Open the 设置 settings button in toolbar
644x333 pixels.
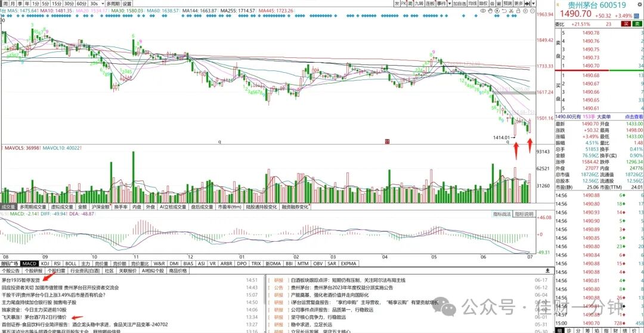[127, 4]
